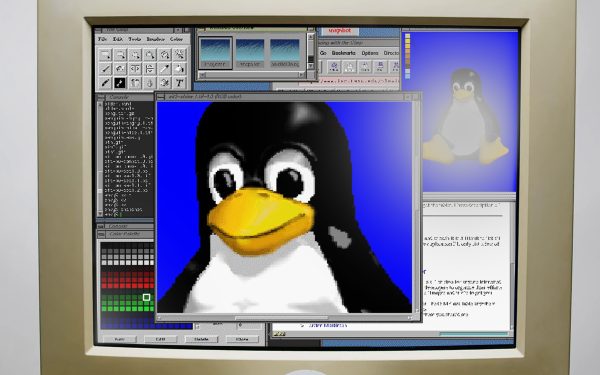Click thumbnail window's scroll-up arrow

tap(311, 36)
